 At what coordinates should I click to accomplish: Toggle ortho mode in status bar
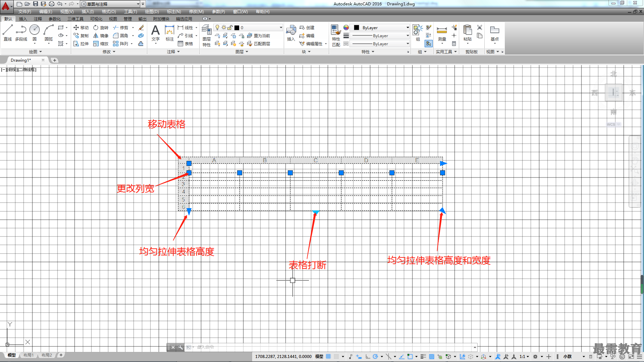click(x=368, y=357)
